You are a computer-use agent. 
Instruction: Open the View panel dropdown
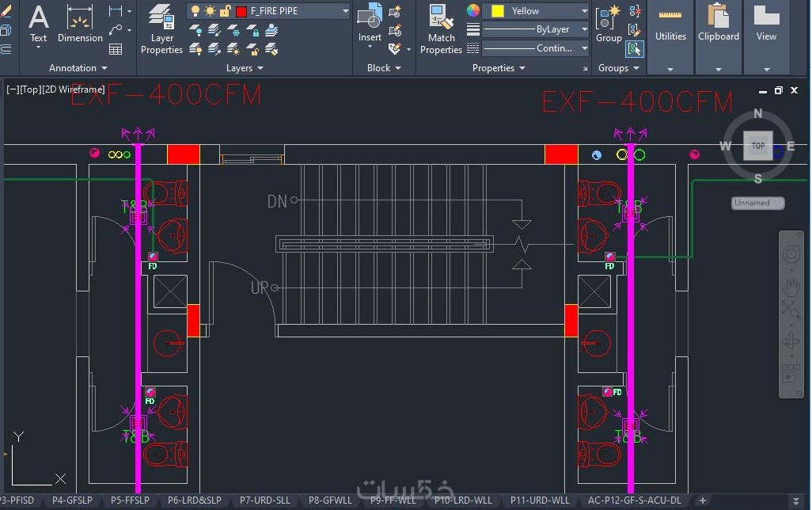tap(766, 70)
